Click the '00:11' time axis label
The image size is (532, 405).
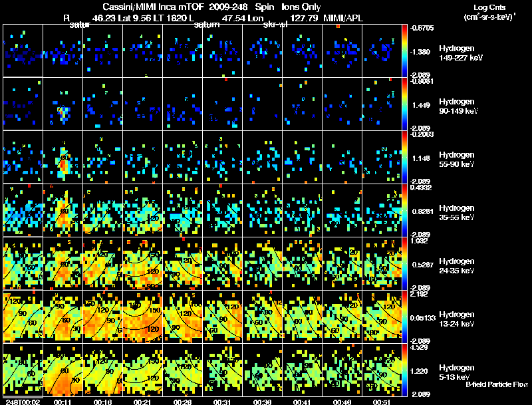click(x=63, y=402)
